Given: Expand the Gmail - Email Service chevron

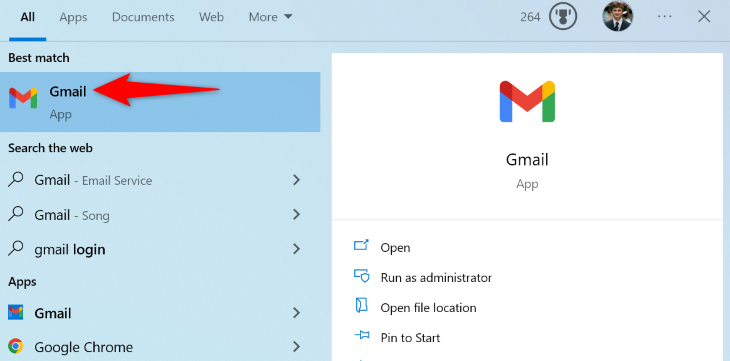Looking at the screenshot, I should click(296, 180).
